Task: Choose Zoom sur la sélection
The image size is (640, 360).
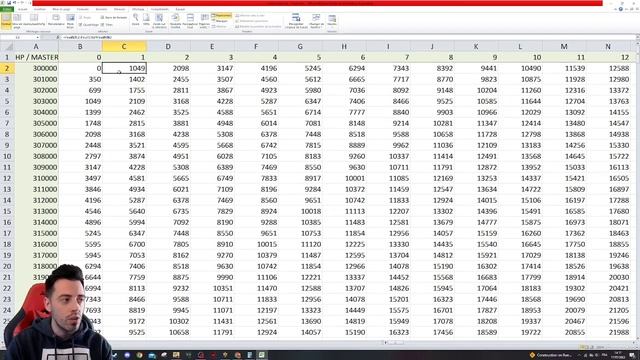Action: [159, 21]
